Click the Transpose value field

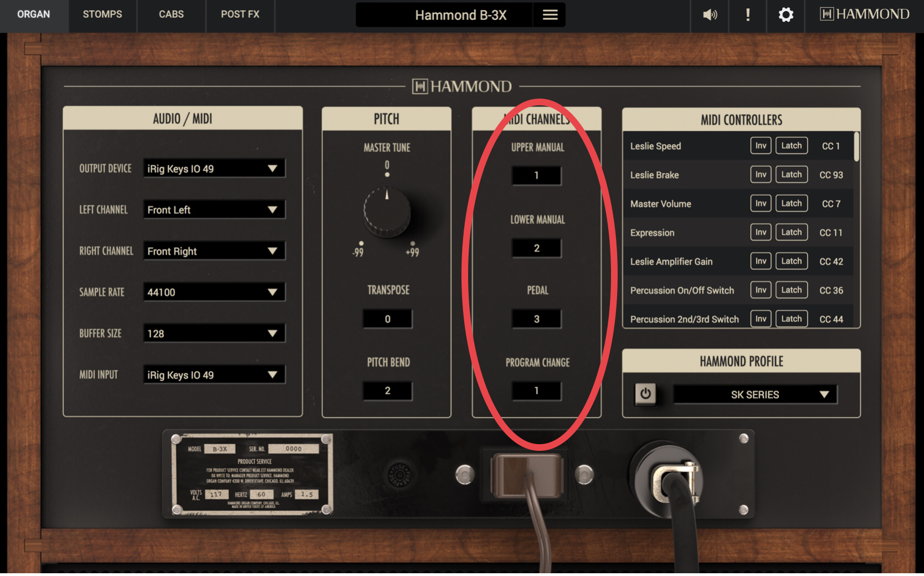tap(387, 319)
